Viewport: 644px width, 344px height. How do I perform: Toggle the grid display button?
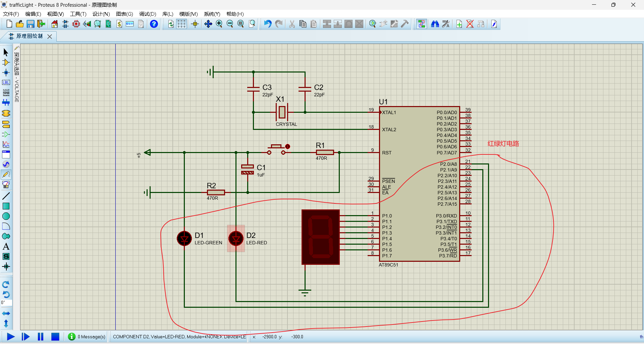click(x=181, y=24)
